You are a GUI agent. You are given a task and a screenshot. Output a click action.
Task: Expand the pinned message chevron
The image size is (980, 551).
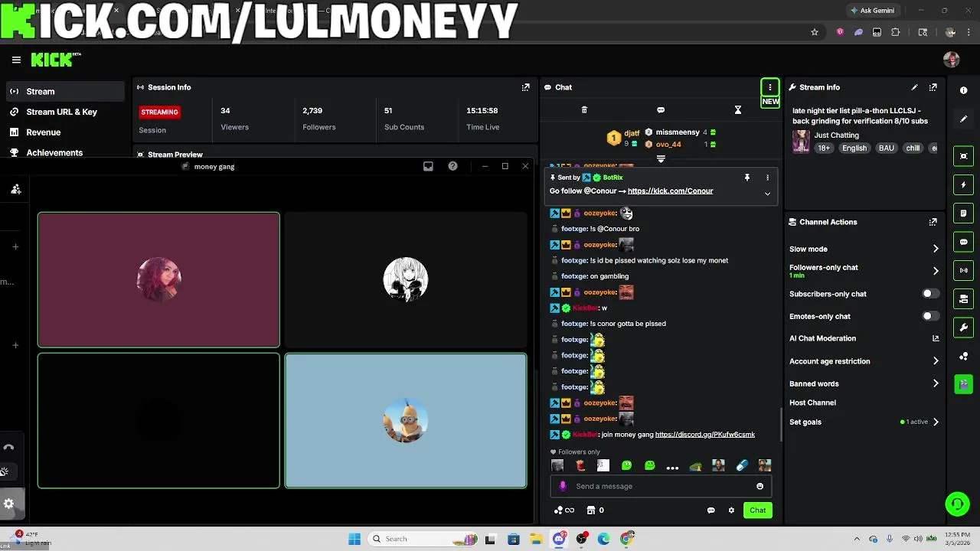tap(767, 194)
